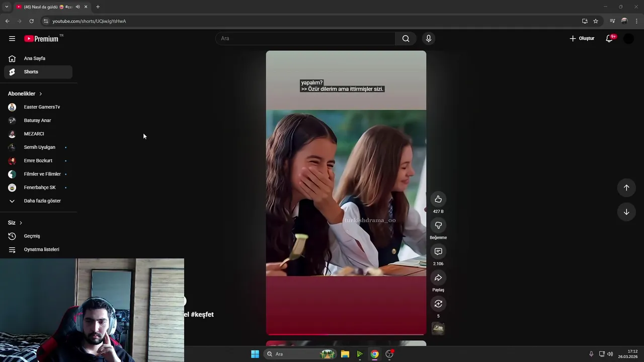This screenshot has height=362, width=644.
Task: Like the Short with thumbs up
Action: [x=438, y=199]
